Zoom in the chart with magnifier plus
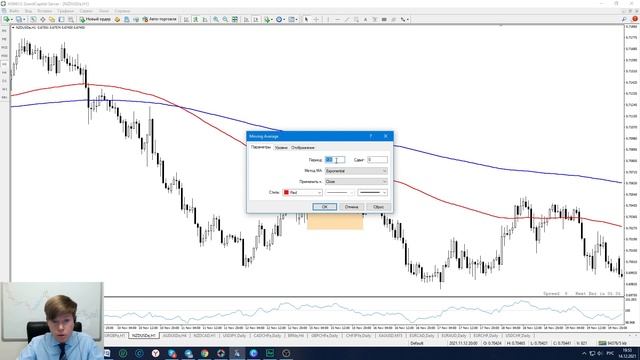The image size is (640, 360). pos(216,19)
